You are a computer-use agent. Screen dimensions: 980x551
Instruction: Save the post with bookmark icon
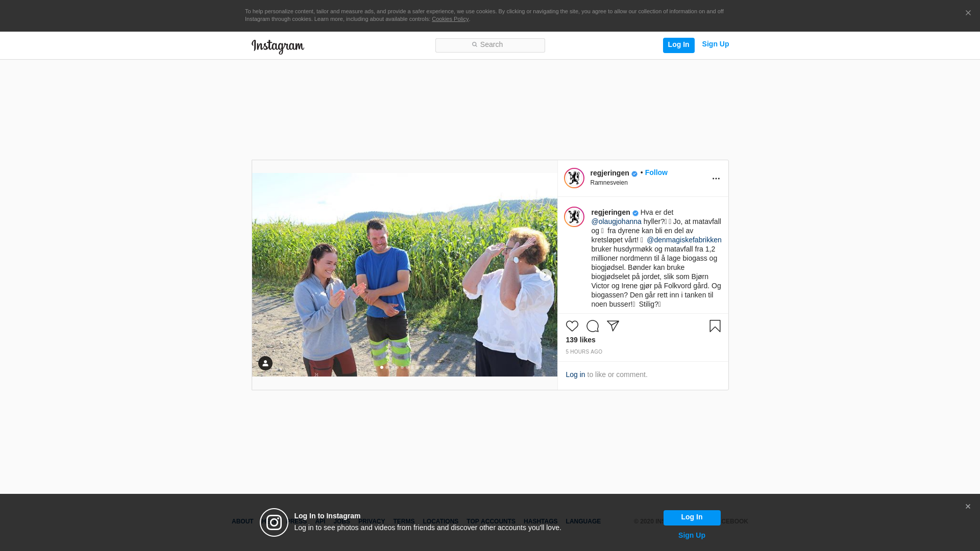tap(715, 326)
